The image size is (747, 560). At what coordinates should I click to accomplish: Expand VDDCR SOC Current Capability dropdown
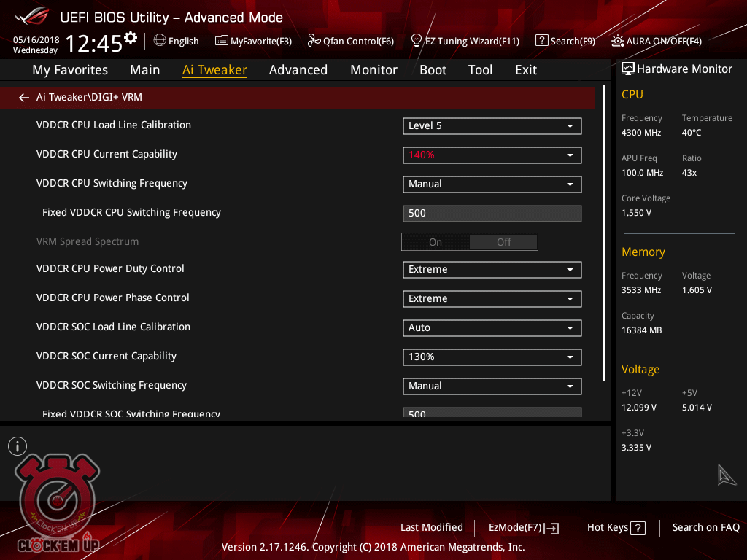[492, 357]
